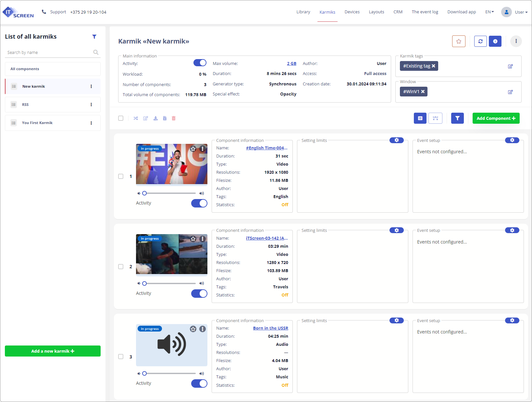The width and height of the screenshot is (532, 402).
Task: Go to the Library menu item
Action: tap(303, 12)
